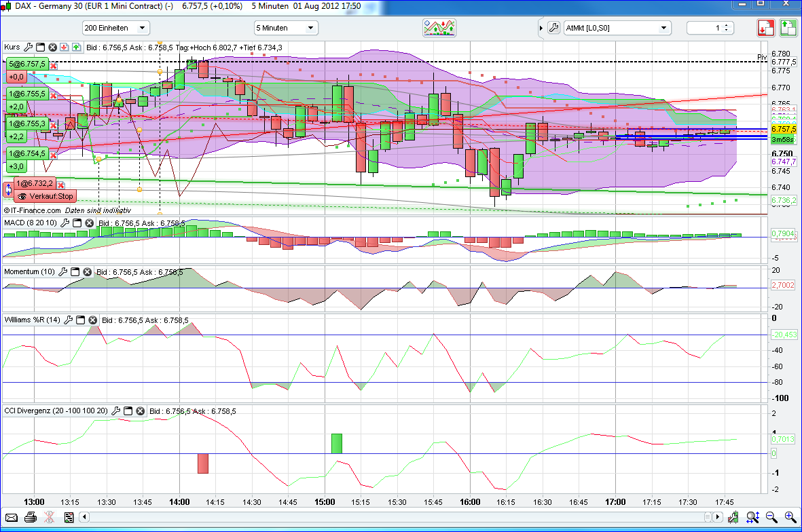Increase the order quantity with the stepper

727,25
